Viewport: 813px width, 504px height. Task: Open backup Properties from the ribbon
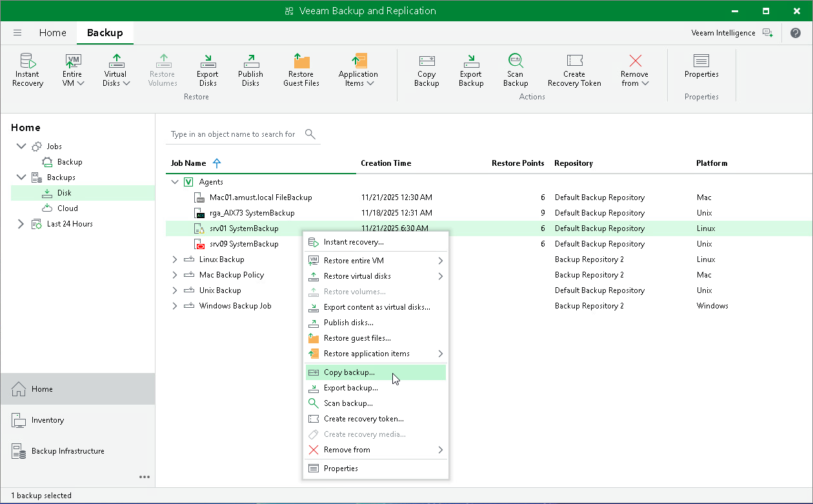(x=701, y=69)
